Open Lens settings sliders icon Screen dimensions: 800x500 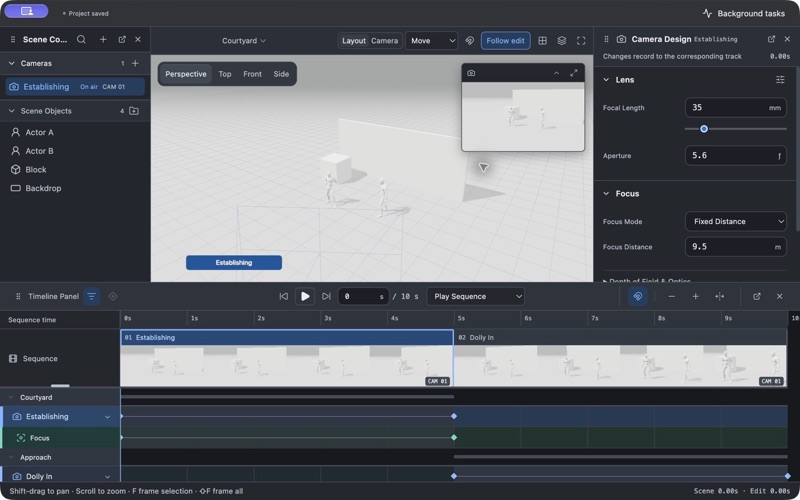pos(780,80)
